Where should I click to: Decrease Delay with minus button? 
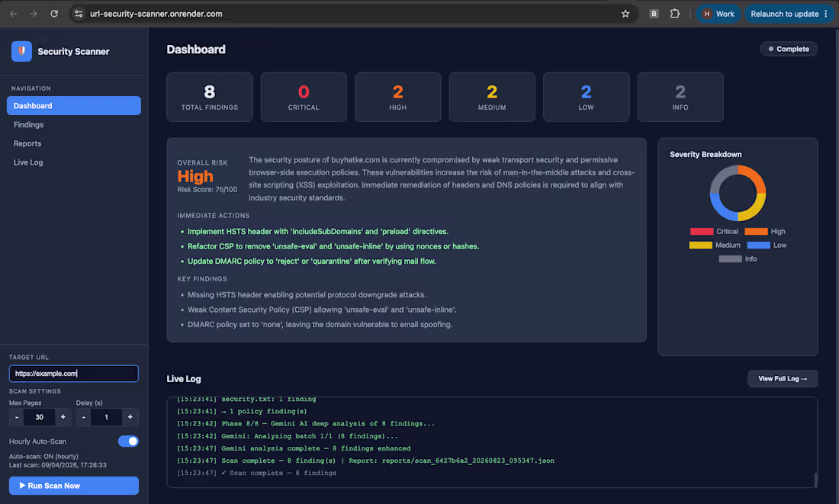point(83,417)
